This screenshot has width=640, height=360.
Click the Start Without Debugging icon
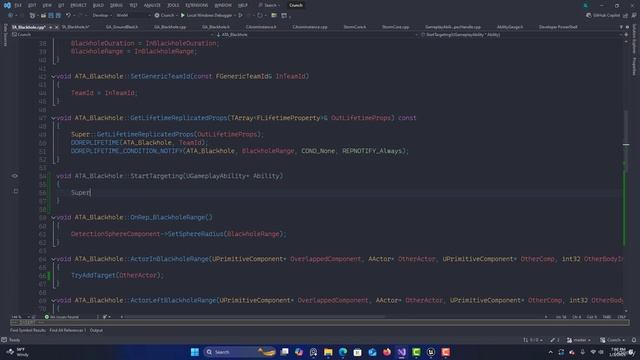(x=240, y=16)
